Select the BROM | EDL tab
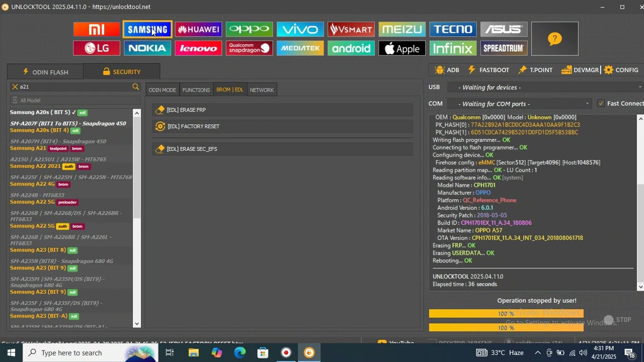Screen dimensions: 644x362 coord(230,89)
